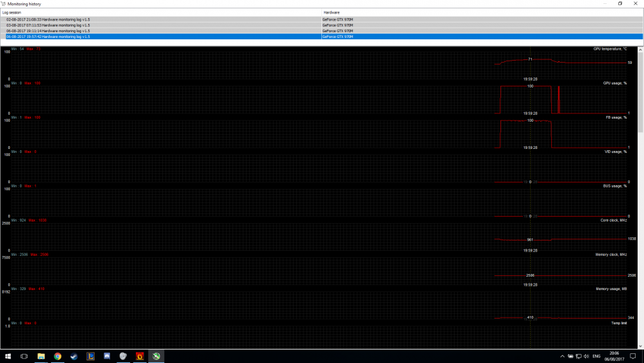The image size is (644, 363).
Task: Open Task View from the taskbar
Action: (24, 356)
